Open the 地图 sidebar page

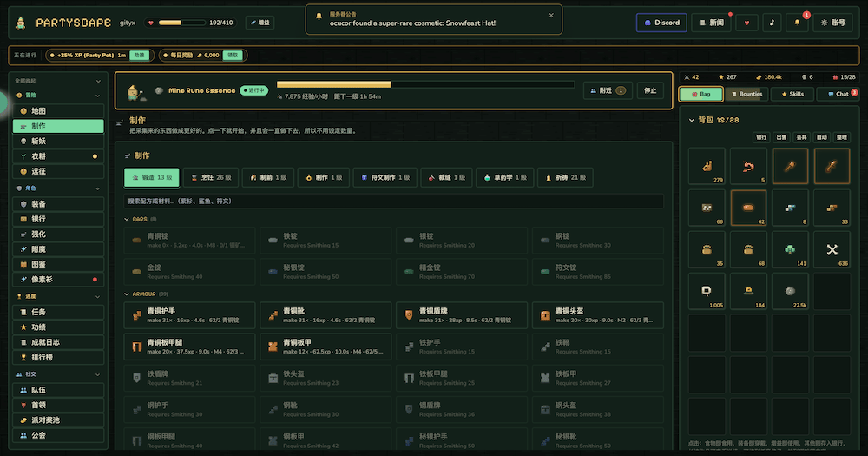(x=58, y=111)
